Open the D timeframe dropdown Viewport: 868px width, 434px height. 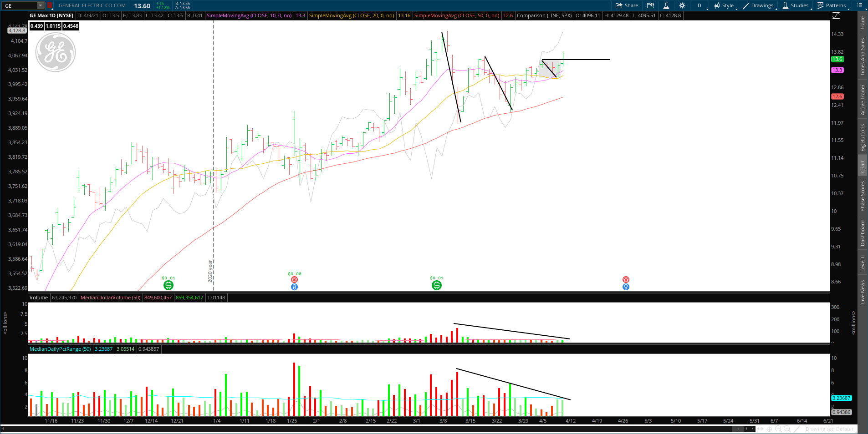pyautogui.click(x=700, y=5)
